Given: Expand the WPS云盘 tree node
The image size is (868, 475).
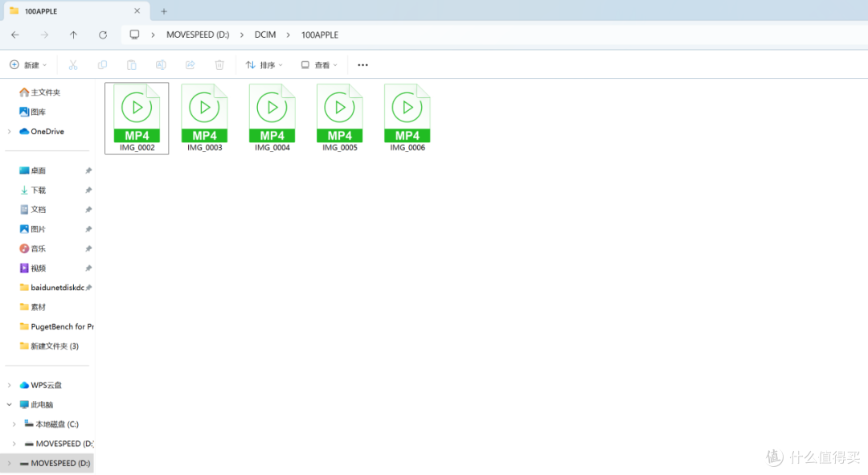Looking at the screenshot, I should [x=10, y=385].
